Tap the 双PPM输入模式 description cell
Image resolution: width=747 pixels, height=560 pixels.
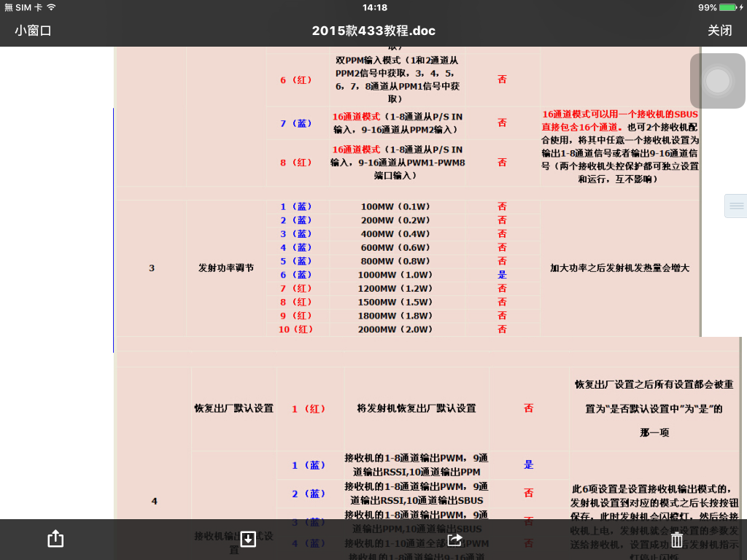tap(398, 79)
